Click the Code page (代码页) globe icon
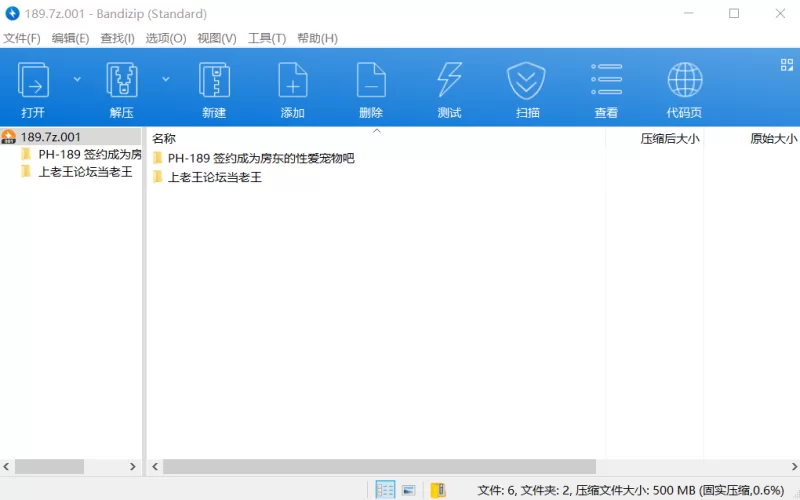Image resolution: width=800 pixels, height=500 pixels. pyautogui.click(x=685, y=80)
